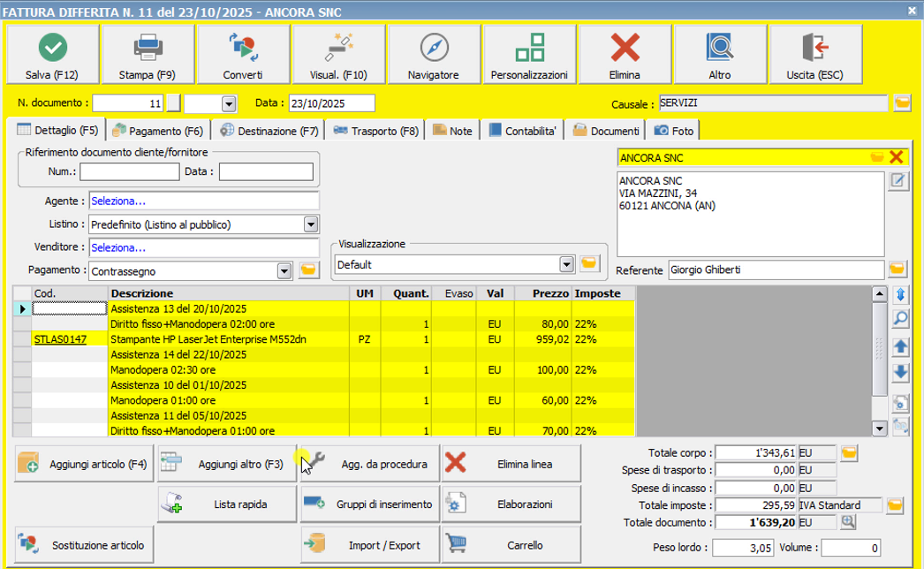Expand the Visualizzazione Default dropdown

point(566,264)
